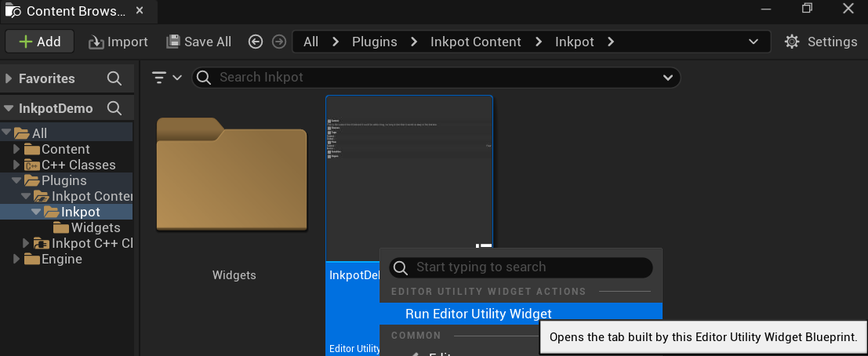Click the Content Browser tab icon

[13, 11]
